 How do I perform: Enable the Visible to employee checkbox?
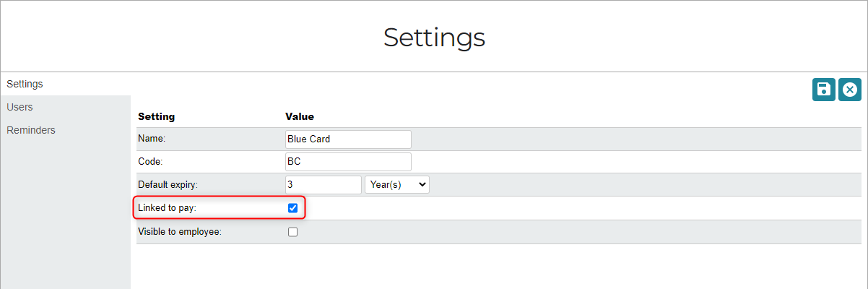point(292,232)
